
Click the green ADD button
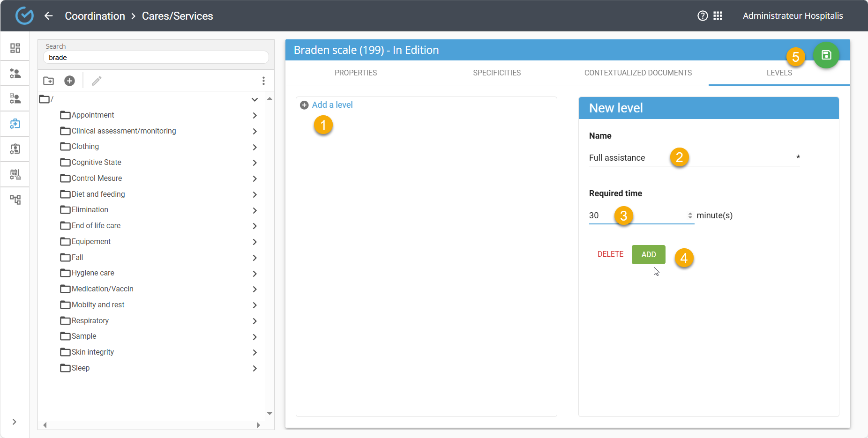(648, 254)
